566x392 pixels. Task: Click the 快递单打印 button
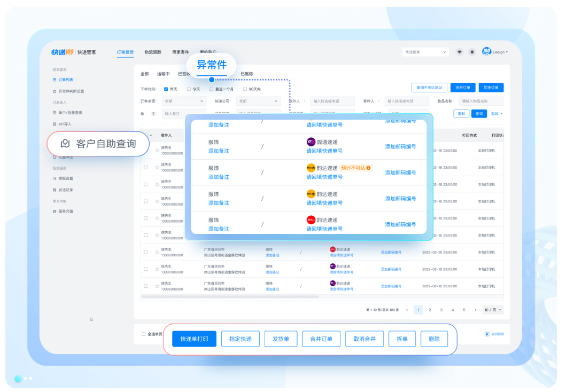pos(194,339)
